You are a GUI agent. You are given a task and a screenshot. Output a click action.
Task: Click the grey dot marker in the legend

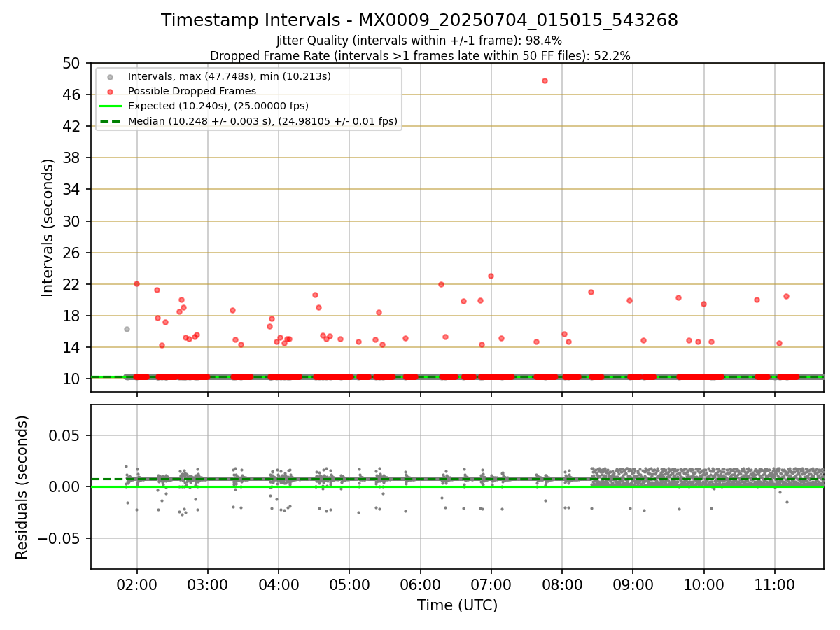point(110,76)
